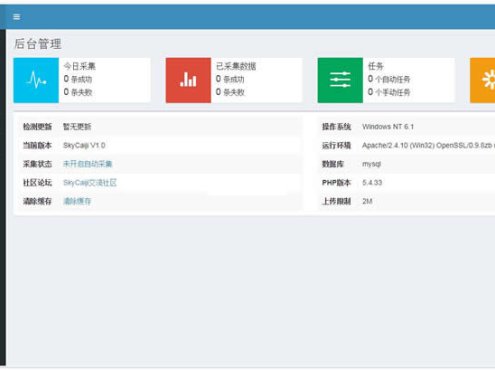Viewport: 495px width, 370px height.
Task: Click the 检测更新 row label
Action: (x=37, y=127)
